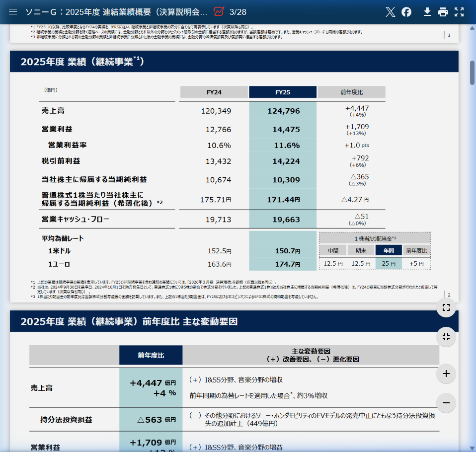Click the 営業利益 row label in results table
This screenshot has width=476, height=452.
click(x=57, y=129)
